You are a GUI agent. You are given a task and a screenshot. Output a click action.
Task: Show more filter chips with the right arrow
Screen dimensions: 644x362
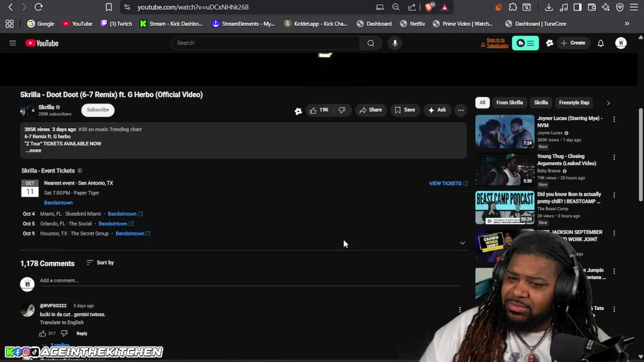(x=608, y=103)
